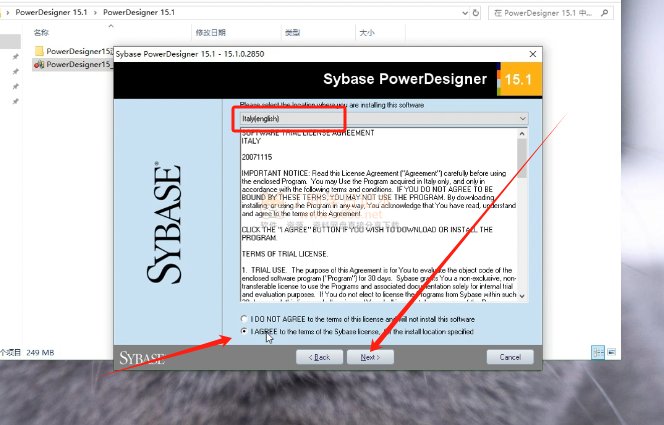This screenshot has width=664, height=425.
Task: Go back with the Back button
Action: [x=319, y=357]
